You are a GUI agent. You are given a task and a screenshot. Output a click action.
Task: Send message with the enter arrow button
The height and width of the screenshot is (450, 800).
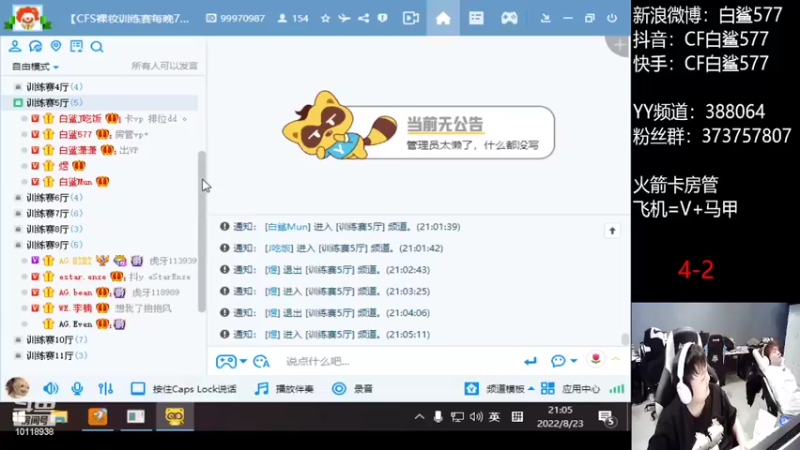coord(530,361)
